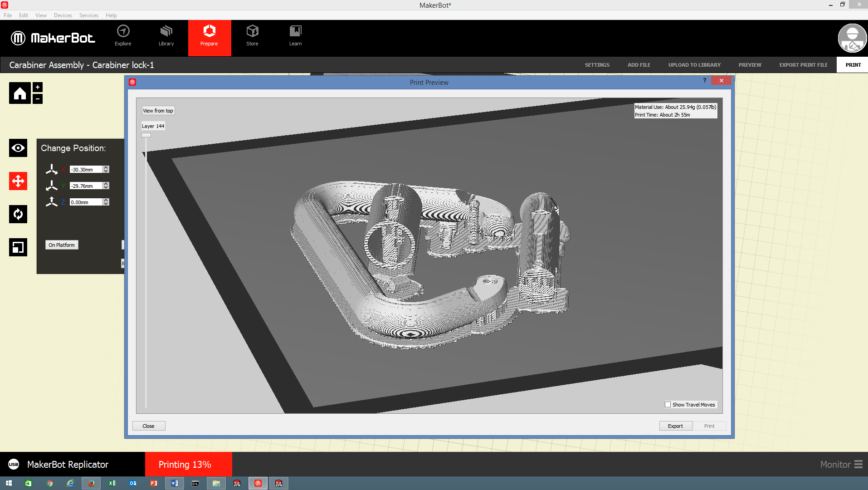868x490 pixels.
Task: Click the Printing 13% progress indicator
Action: pyautogui.click(x=188, y=464)
